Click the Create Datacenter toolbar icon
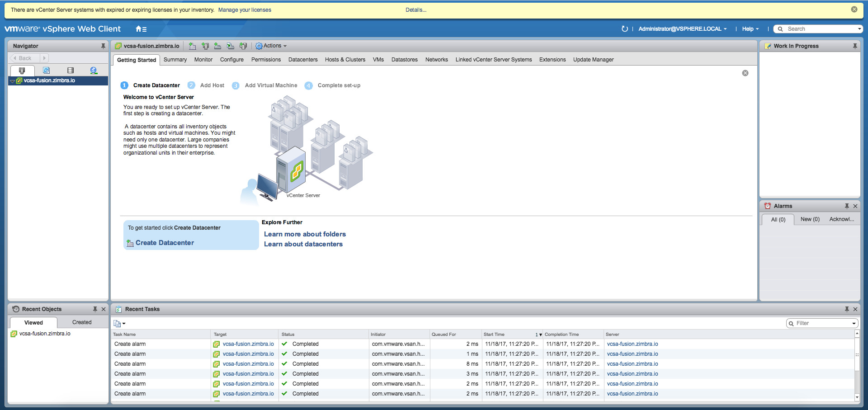868x410 pixels. (x=193, y=46)
